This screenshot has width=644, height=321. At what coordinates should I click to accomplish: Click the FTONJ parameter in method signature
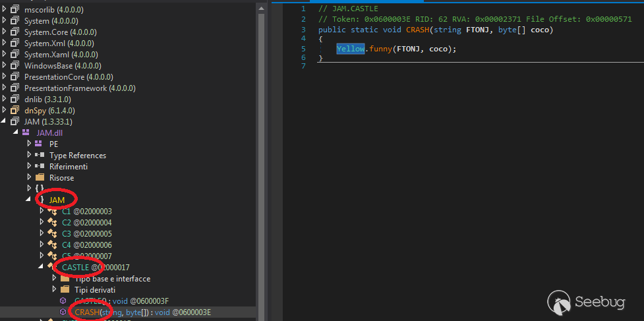coord(478,30)
